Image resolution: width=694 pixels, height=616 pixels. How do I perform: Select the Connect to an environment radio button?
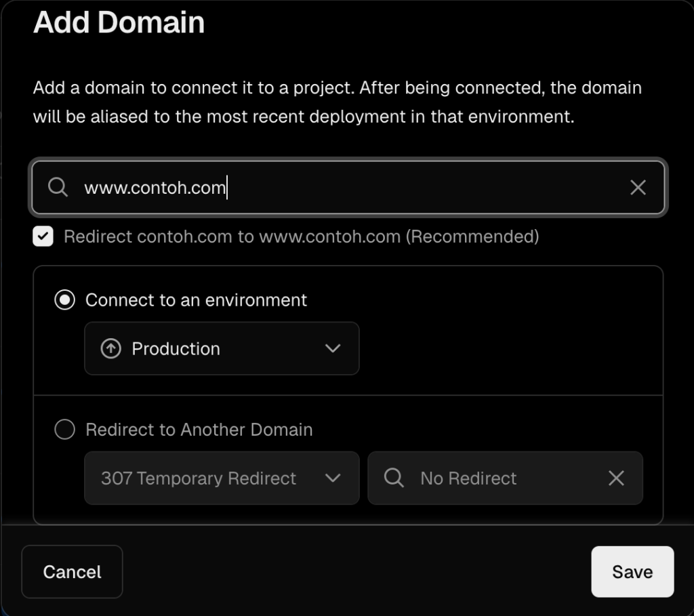click(x=64, y=300)
